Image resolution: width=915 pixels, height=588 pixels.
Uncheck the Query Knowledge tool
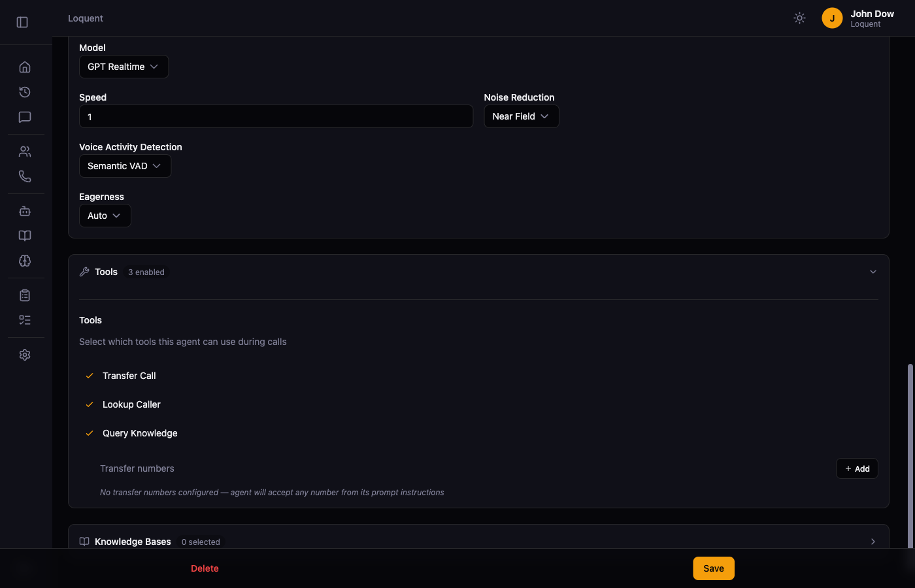click(90, 433)
